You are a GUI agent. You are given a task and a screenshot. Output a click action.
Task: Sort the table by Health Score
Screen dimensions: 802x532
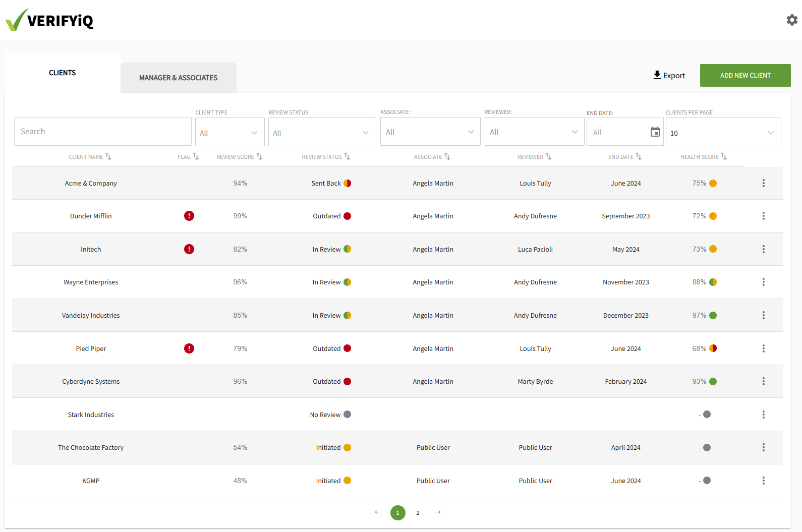703,157
